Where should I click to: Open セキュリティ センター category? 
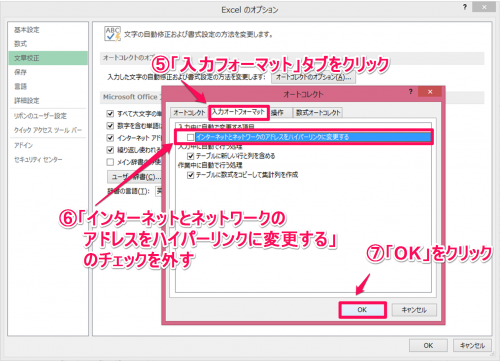click(38, 160)
